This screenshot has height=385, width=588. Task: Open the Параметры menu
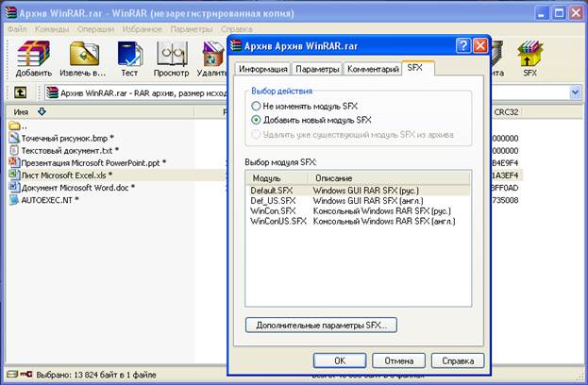(192, 29)
